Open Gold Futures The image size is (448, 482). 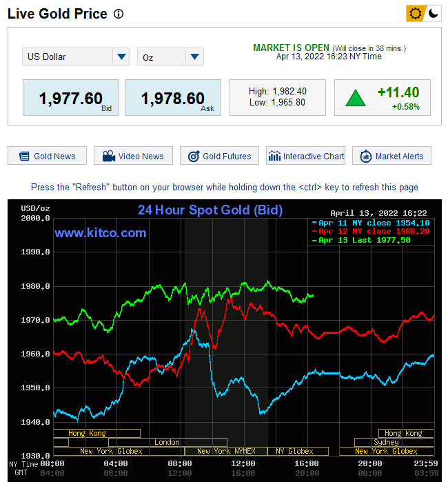tap(219, 156)
